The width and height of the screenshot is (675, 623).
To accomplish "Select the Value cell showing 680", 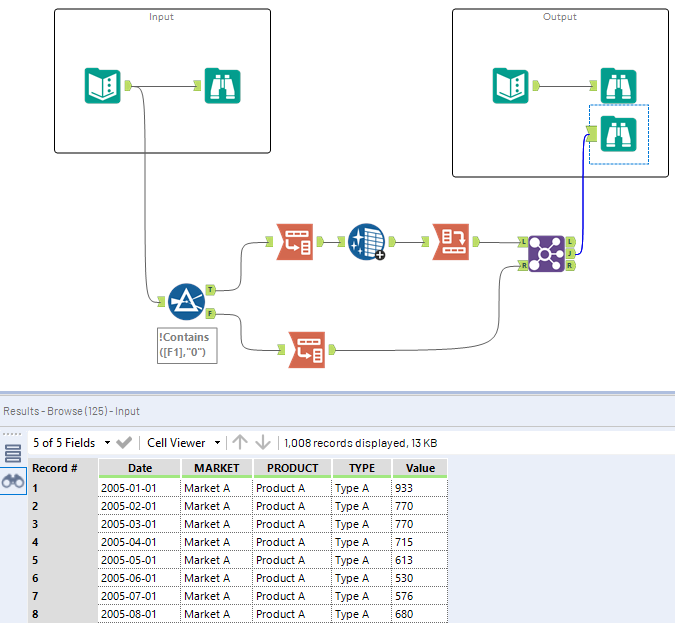I will [x=420, y=614].
